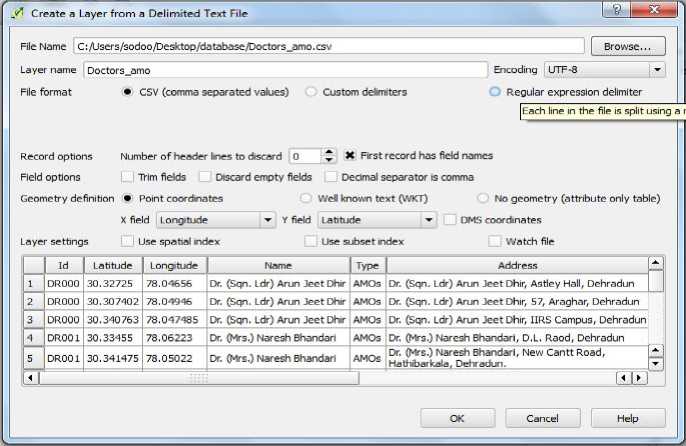
Task: Click the QGIS icon in title bar
Action: (x=14, y=12)
